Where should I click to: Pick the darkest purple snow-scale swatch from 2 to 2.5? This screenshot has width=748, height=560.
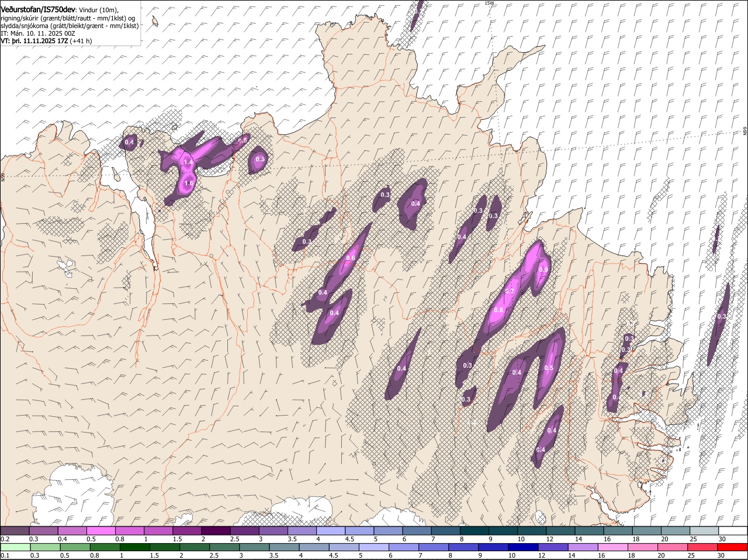pyautogui.click(x=216, y=530)
